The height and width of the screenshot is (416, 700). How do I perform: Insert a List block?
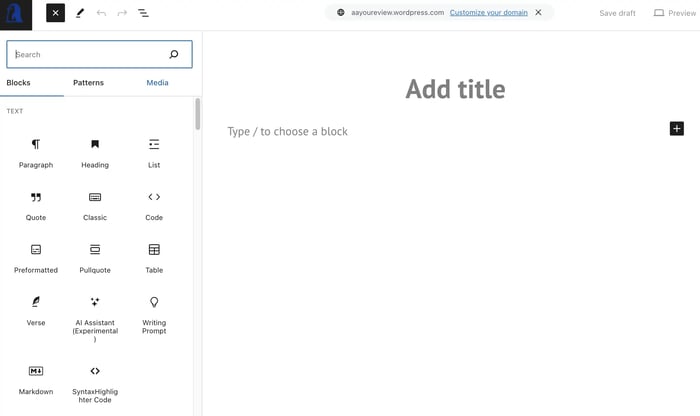(x=154, y=153)
